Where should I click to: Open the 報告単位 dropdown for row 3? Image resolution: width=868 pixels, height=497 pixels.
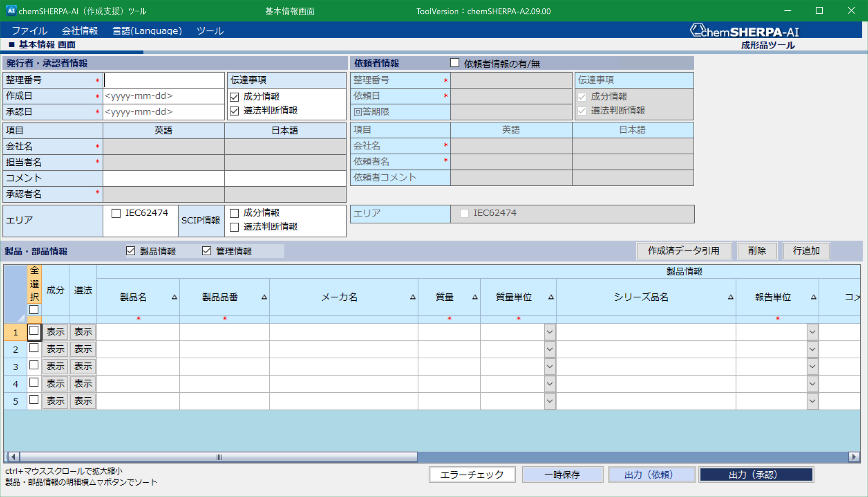[812, 366]
